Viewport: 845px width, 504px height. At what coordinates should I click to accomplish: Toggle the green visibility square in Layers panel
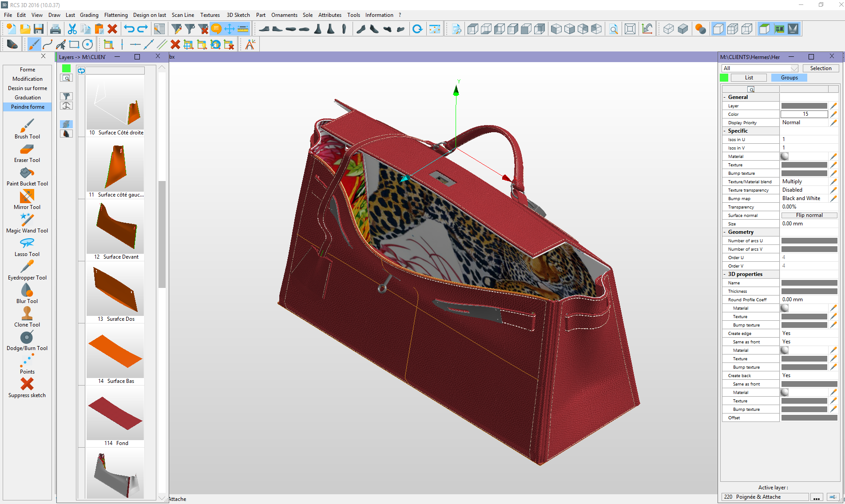click(66, 68)
